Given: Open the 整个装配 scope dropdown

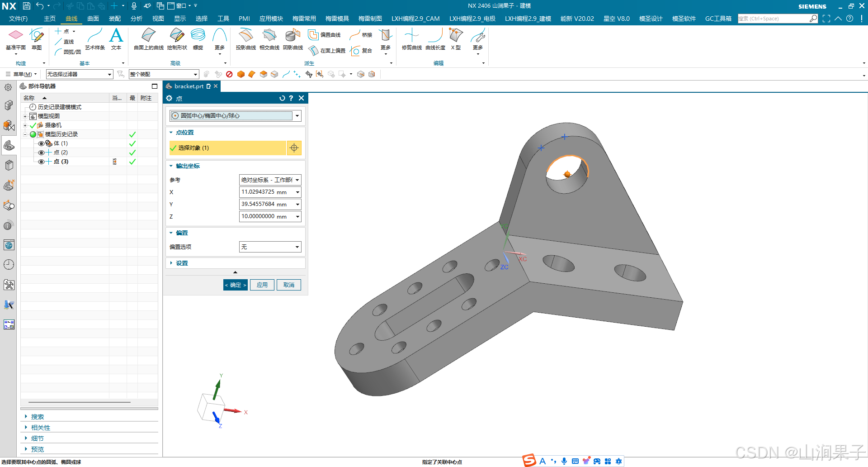Looking at the screenshot, I should (164, 74).
